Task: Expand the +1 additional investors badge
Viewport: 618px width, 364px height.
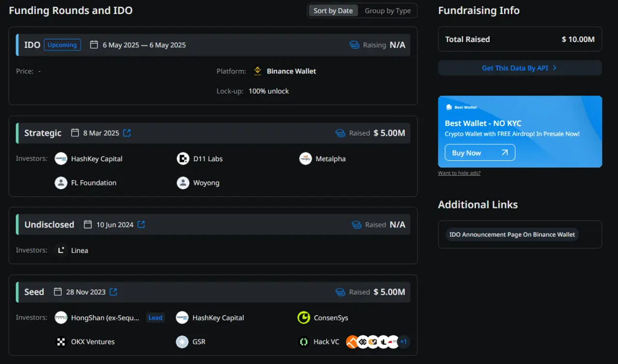Action: tap(404, 342)
